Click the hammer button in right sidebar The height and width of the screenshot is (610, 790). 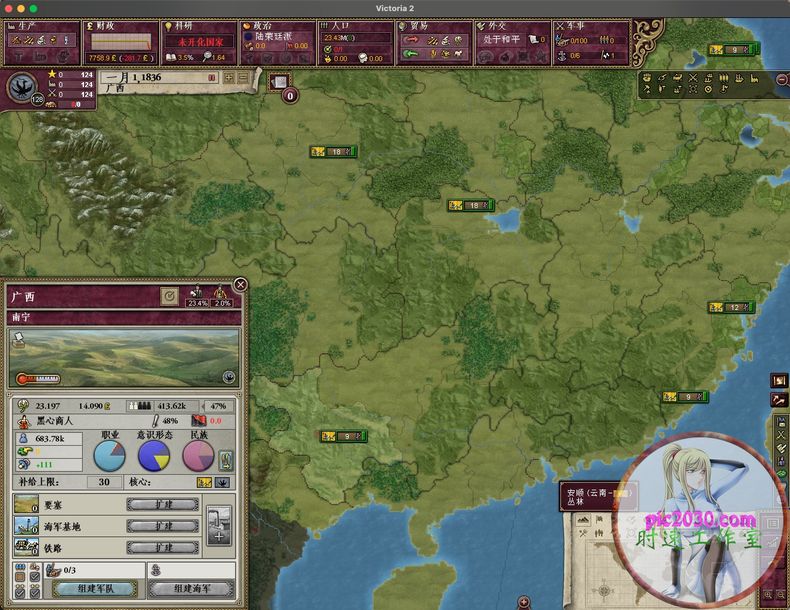(779, 400)
